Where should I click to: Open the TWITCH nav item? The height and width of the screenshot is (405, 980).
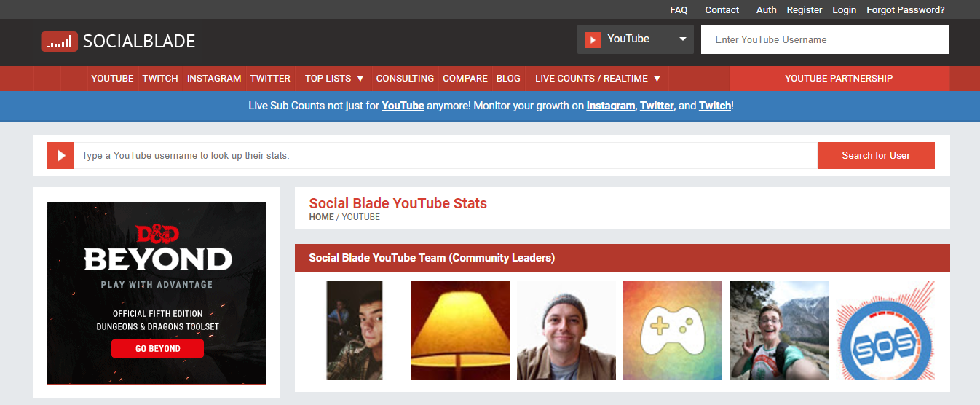tap(160, 78)
